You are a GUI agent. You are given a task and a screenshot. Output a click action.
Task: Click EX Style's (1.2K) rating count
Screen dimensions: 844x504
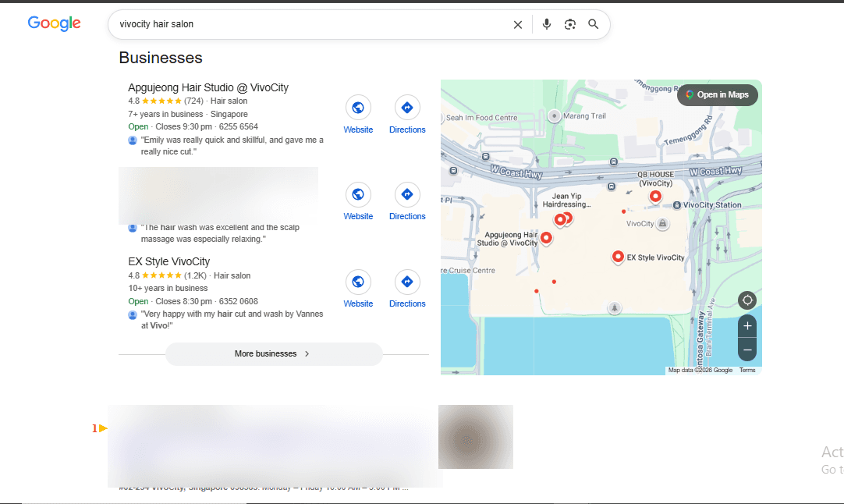tap(195, 275)
